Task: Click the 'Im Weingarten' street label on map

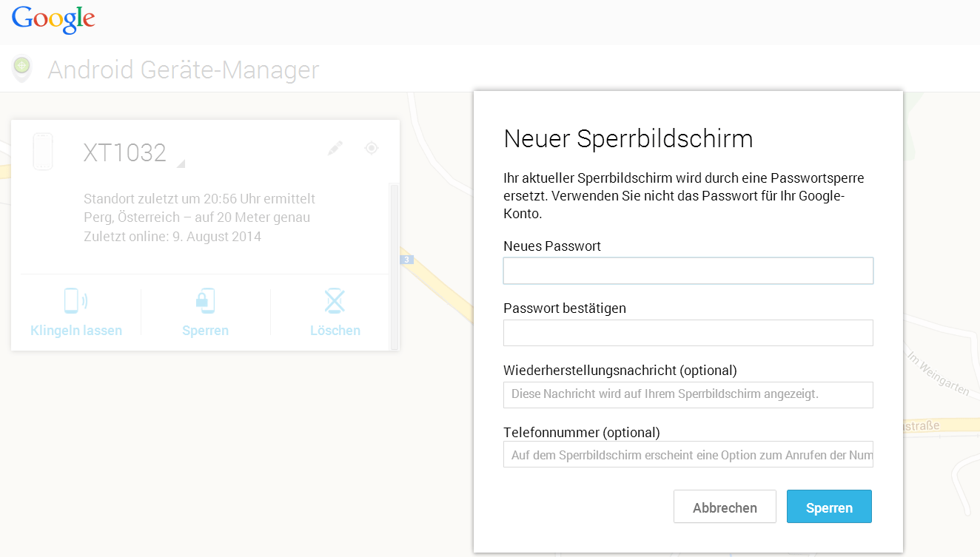Action: click(x=937, y=372)
